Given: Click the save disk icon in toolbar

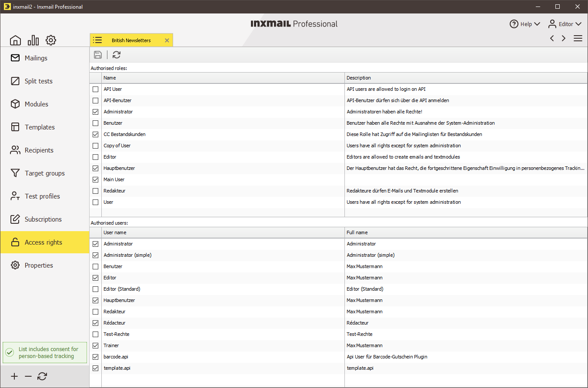Looking at the screenshot, I should pos(98,55).
